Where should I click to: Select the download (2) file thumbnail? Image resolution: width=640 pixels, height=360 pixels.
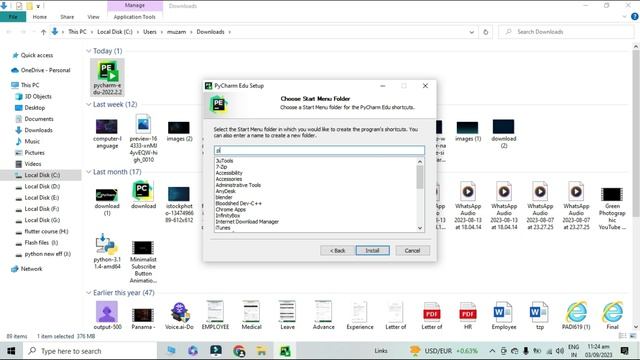tap(503, 127)
